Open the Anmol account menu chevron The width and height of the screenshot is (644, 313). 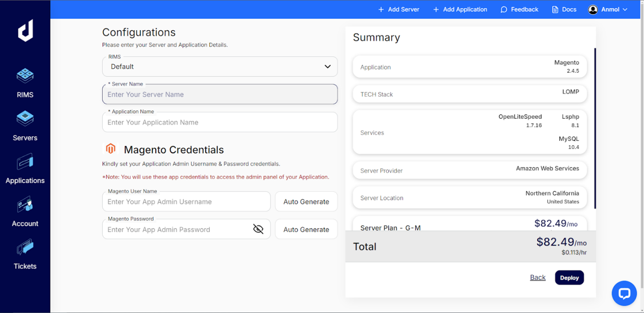pos(625,9)
